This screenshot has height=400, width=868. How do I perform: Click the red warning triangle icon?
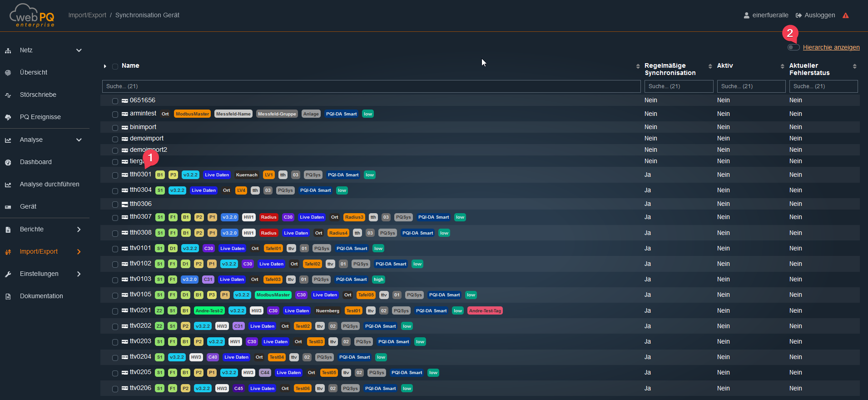[x=845, y=15]
